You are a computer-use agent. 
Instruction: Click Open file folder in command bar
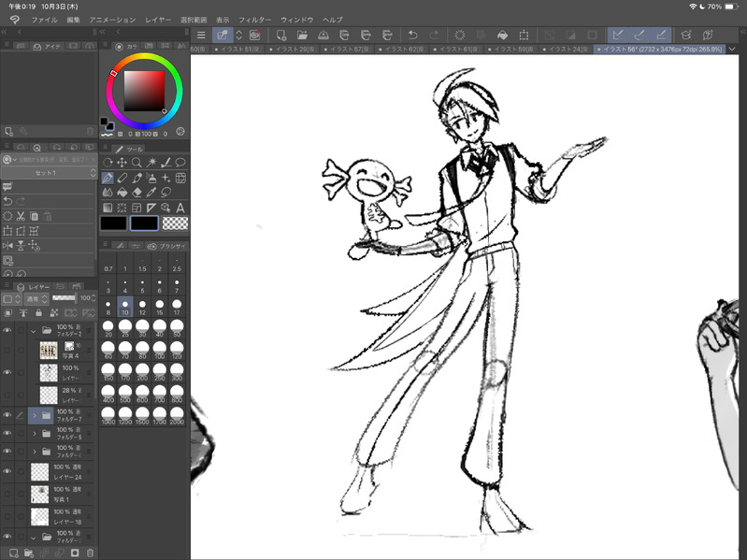click(x=302, y=36)
